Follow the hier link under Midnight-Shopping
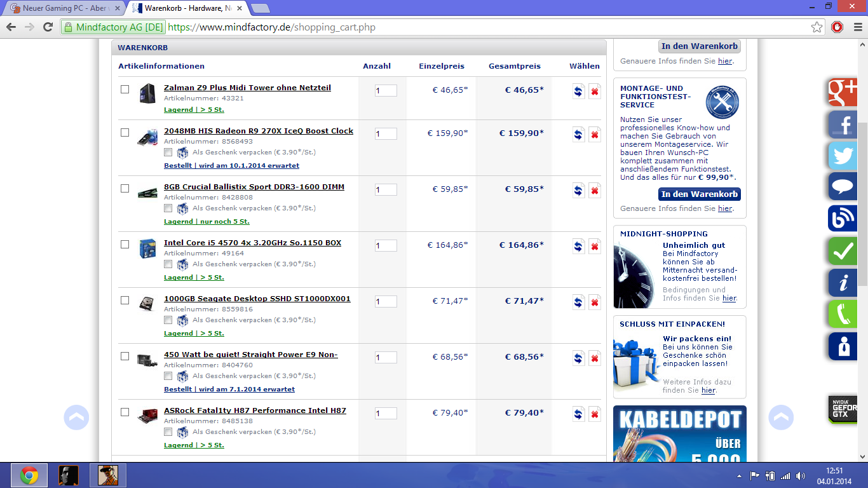868x488 pixels. point(729,298)
